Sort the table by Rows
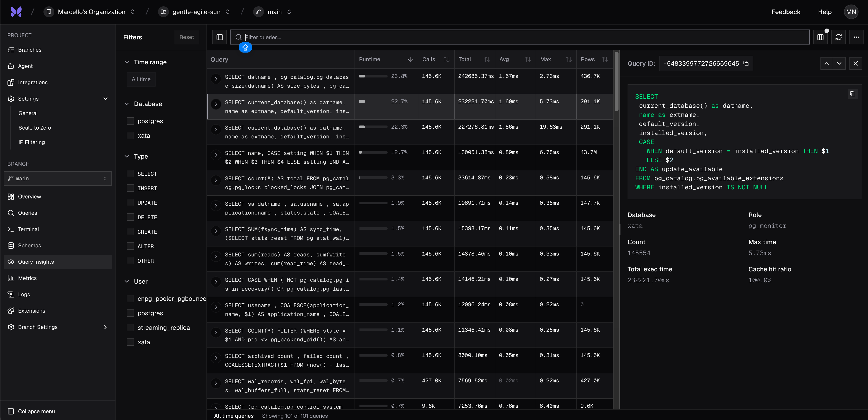Screen dimensions: 868x420 pyautogui.click(x=605, y=59)
